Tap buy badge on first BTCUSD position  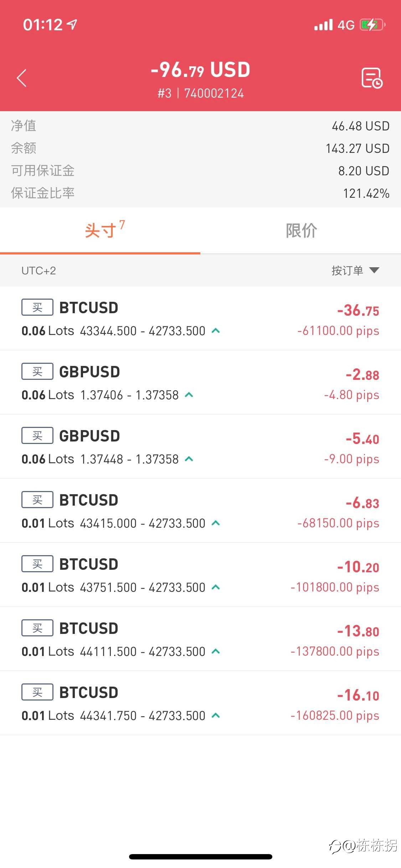point(37,307)
